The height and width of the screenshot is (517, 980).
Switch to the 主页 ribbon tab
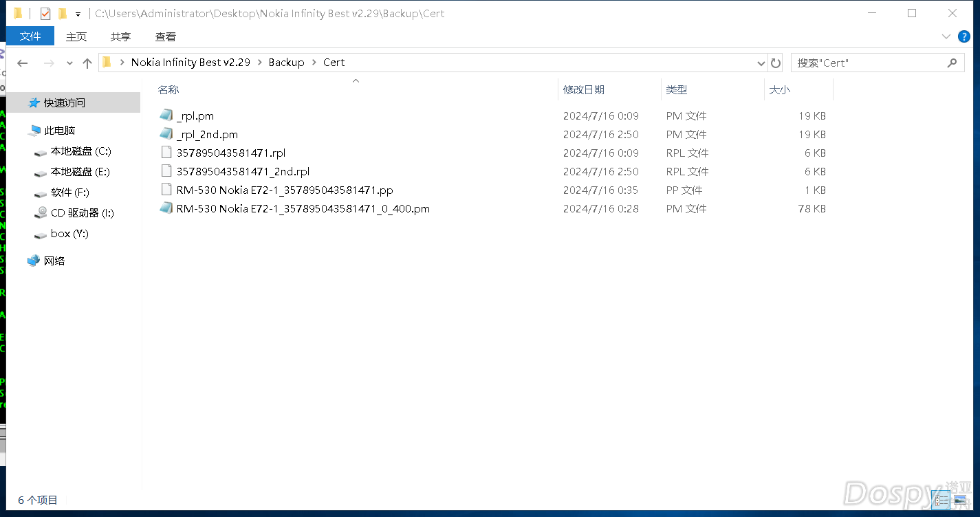click(76, 36)
